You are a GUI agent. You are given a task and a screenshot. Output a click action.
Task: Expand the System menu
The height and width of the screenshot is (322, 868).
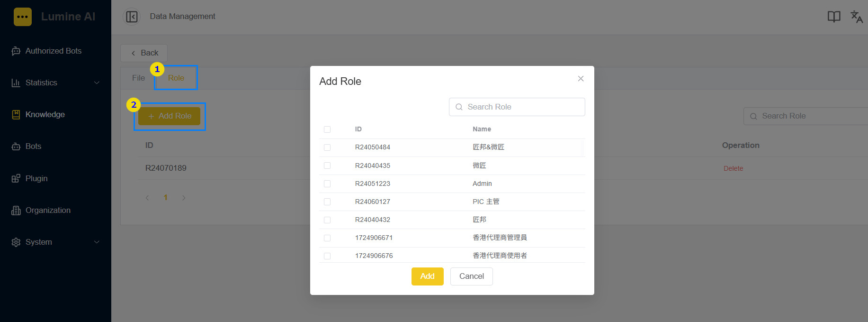click(55, 242)
